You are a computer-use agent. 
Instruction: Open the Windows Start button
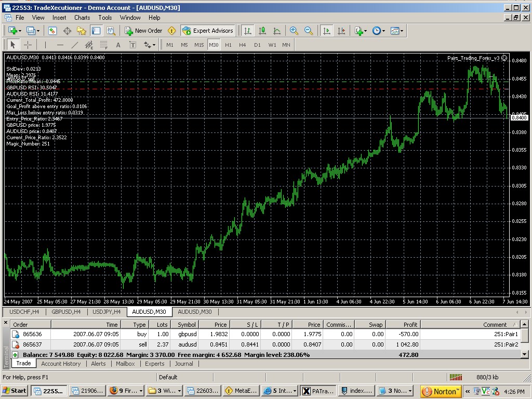pyautogui.click(x=14, y=391)
